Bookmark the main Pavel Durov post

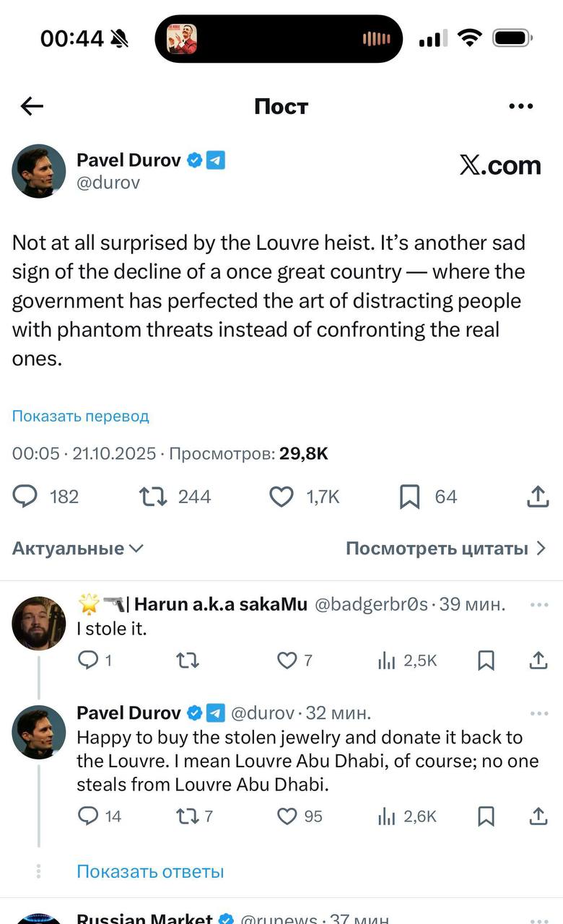(x=410, y=497)
